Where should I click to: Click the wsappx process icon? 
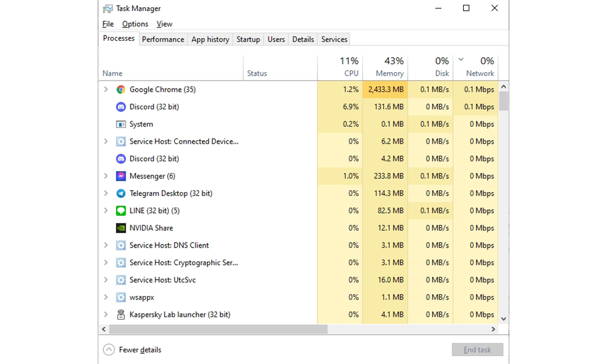pos(121,297)
